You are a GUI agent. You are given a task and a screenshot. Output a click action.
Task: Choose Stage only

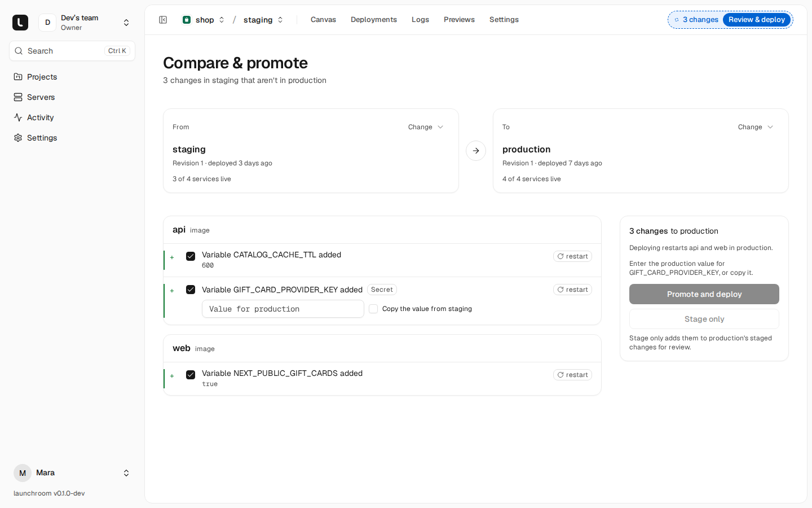(x=704, y=319)
